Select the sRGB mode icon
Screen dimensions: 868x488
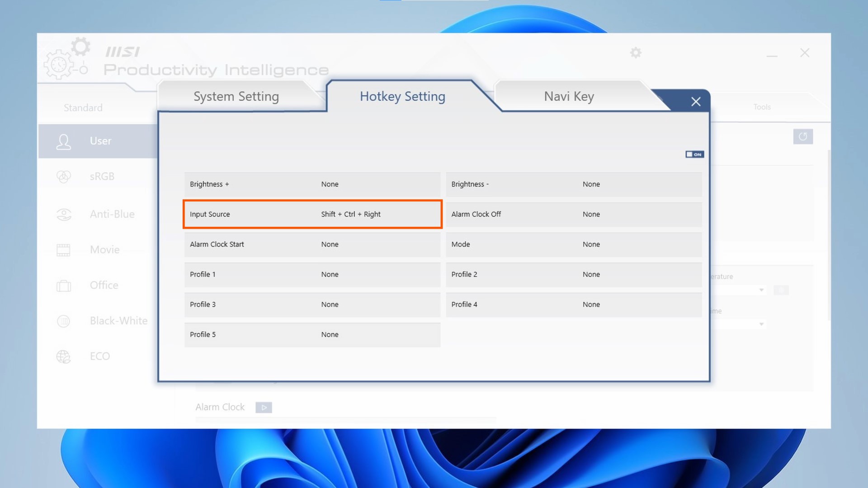[x=64, y=177]
